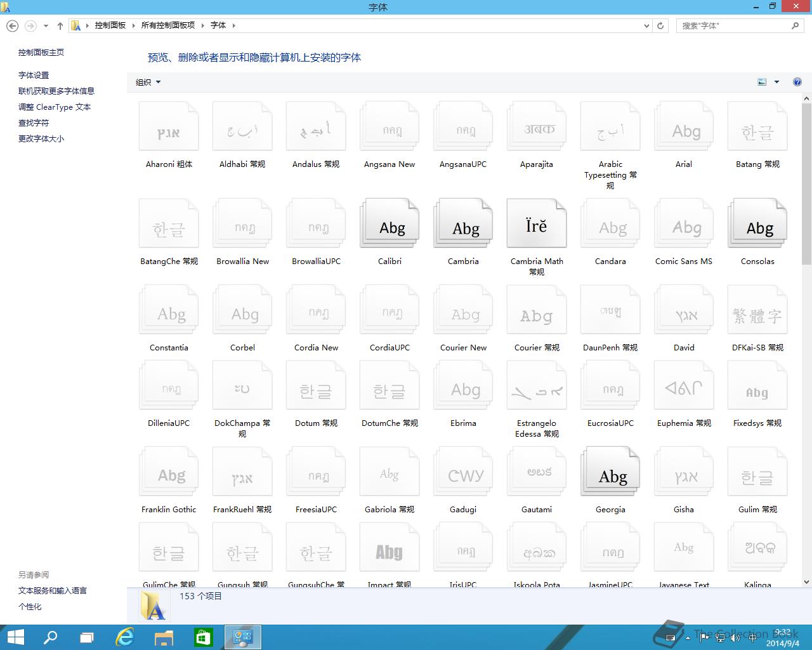Select the Comic Sans MS font icon
The image size is (812, 650).
point(684,223)
